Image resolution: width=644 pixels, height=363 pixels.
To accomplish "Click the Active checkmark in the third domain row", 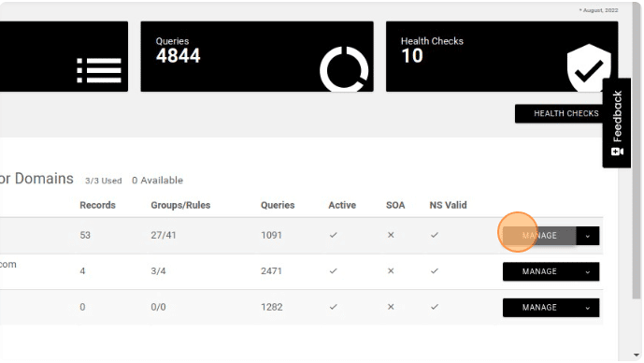I will tap(333, 307).
